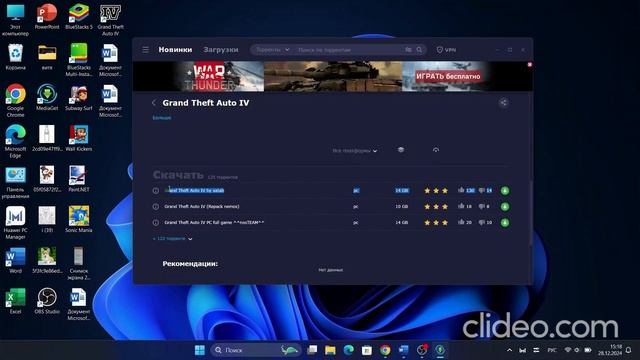Screen dimensions: 640x360
Task: Select the PowerPoint desktop icon
Action: coord(47,17)
